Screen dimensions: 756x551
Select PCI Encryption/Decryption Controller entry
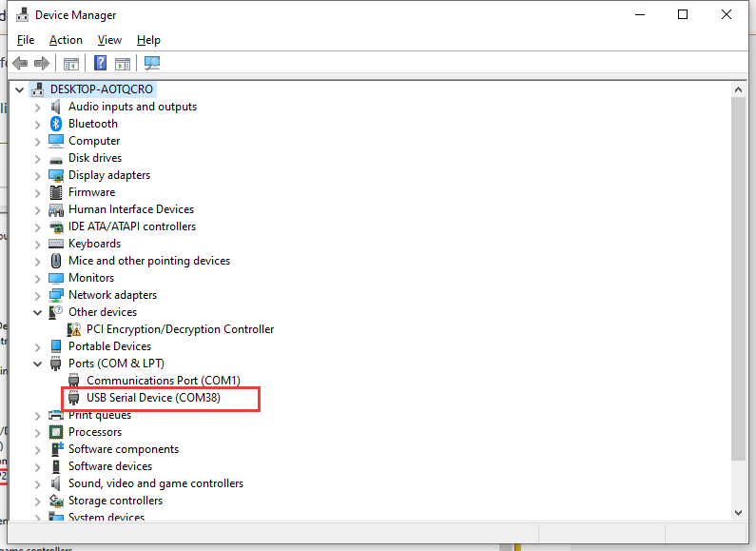tap(180, 329)
